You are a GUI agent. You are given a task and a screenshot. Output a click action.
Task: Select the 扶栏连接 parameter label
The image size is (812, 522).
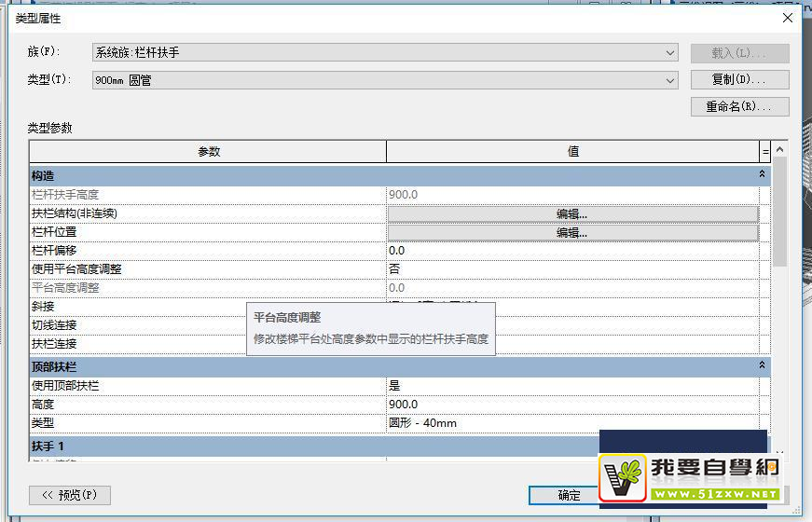tap(54, 344)
